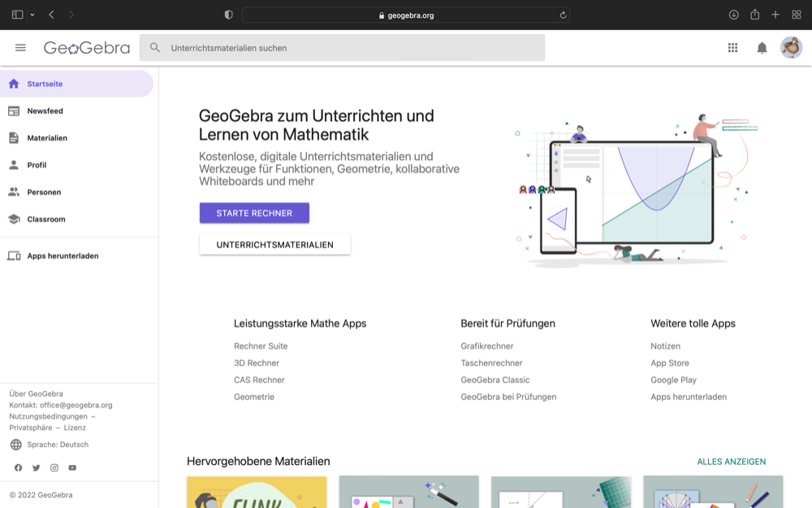The height and width of the screenshot is (508, 812).
Task: Select Startseite in the sidebar
Action: tap(76, 84)
